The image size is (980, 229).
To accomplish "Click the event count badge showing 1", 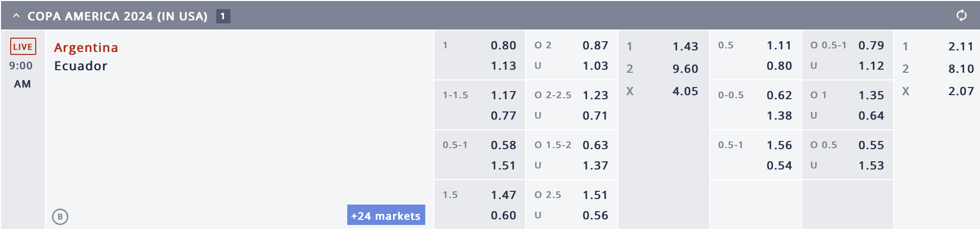I will pos(223,16).
